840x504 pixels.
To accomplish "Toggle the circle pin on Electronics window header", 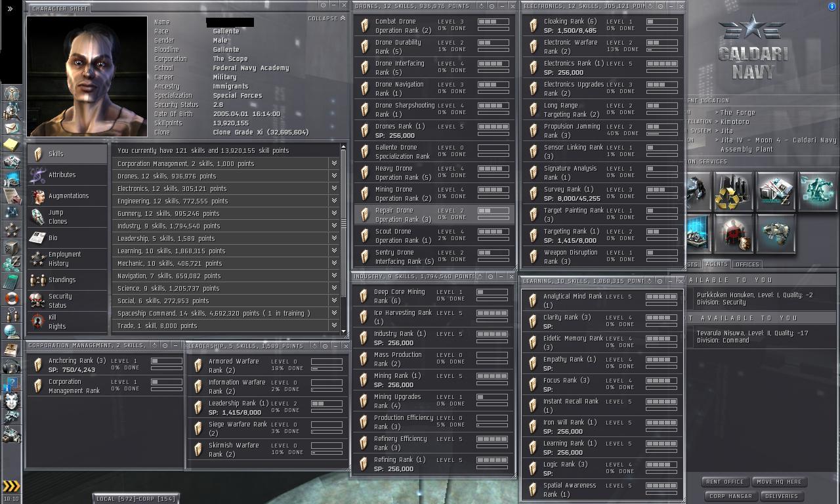I will tap(660, 6).
